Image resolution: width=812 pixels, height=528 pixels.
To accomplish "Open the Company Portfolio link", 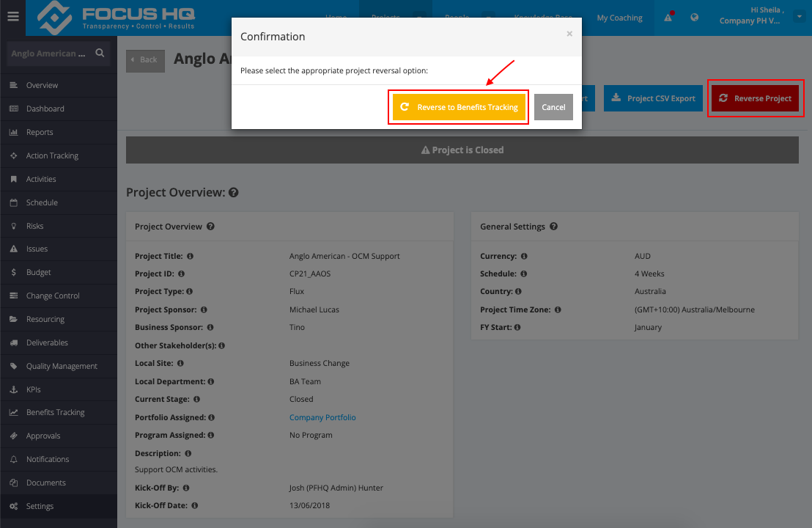I will 322,417.
